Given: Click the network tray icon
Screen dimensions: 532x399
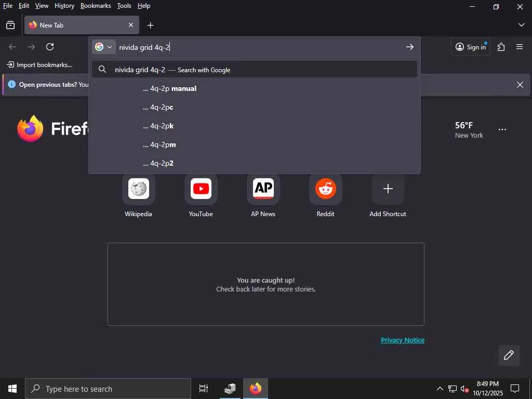Looking at the screenshot, I should [453, 389].
